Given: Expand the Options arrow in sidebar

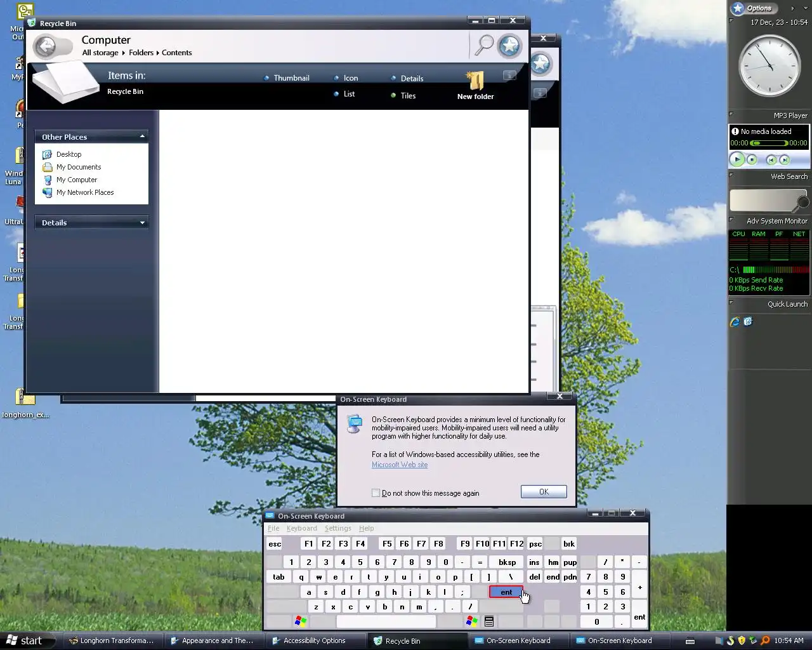Looking at the screenshot, I should pos(792,8).
